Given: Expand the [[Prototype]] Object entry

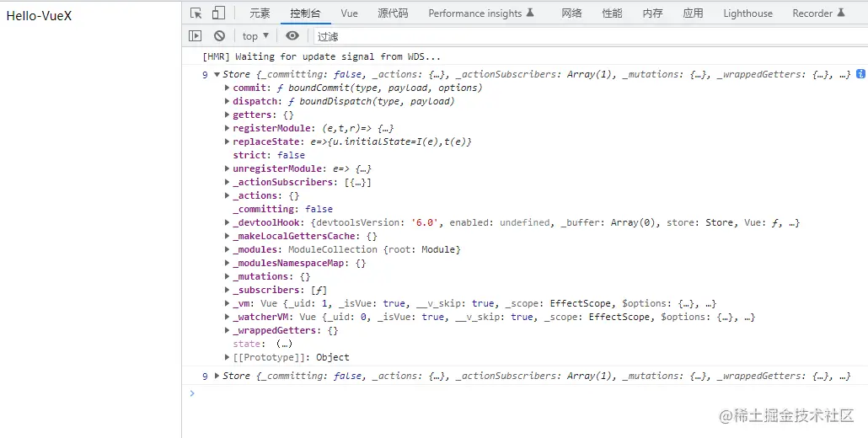Looking at the screenshot, I should [227, 357].
